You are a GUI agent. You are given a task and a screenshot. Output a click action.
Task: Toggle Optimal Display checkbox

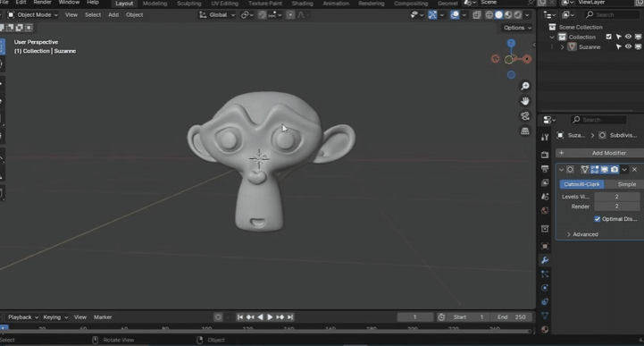coord(598,219)
